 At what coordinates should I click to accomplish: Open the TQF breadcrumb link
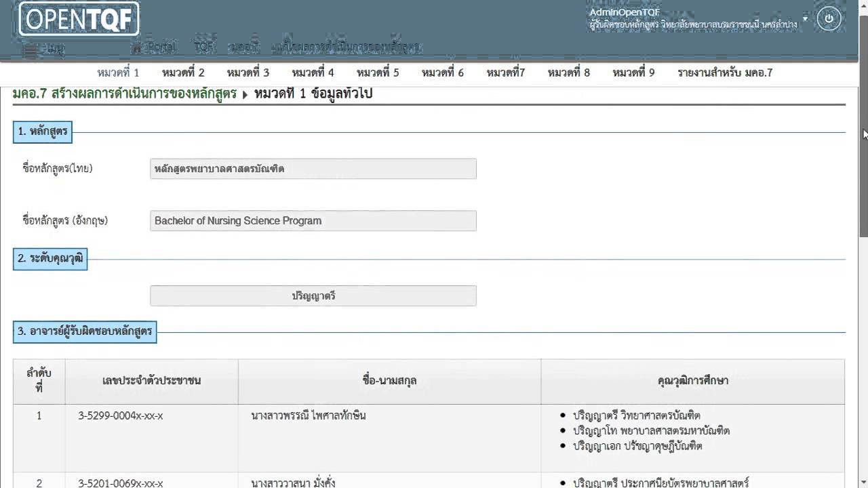pos(203,47)
